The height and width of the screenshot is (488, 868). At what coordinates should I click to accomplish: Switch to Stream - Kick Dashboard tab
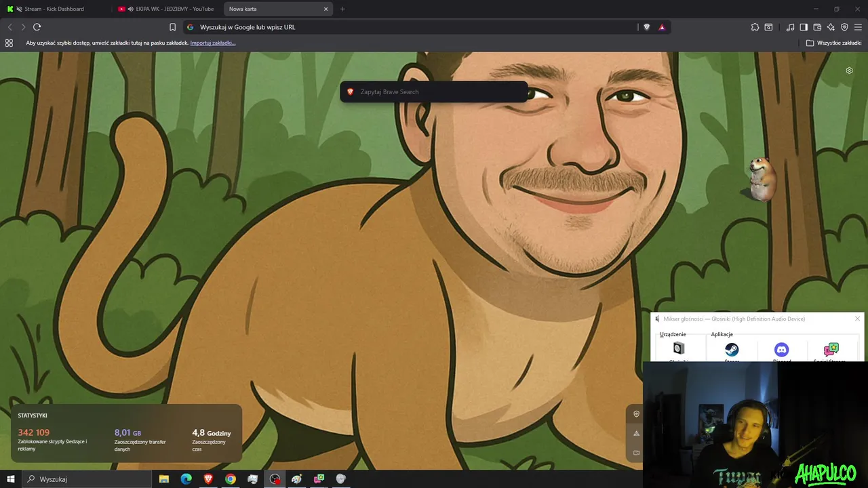coord(56,9)
